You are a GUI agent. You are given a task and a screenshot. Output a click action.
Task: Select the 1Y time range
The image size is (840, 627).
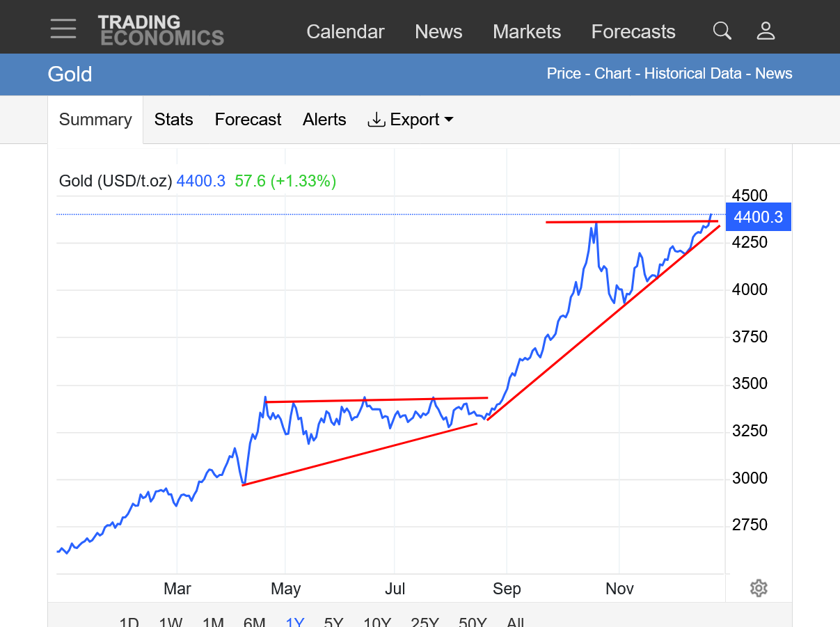tap(295, 621)
